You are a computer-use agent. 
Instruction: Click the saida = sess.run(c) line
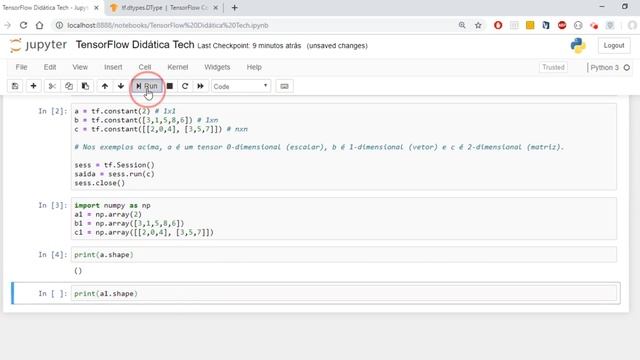(114, 174)
